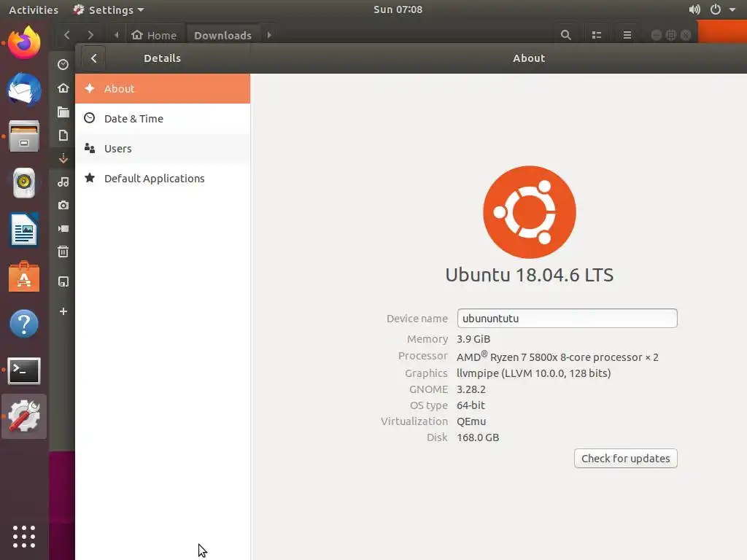
Task: Open Pictures in Files sidebar
Action: tap(63, 205)
